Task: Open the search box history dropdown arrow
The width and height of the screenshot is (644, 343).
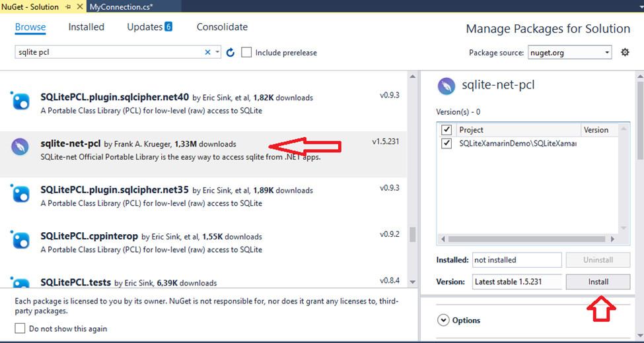Action: [217, 53]
